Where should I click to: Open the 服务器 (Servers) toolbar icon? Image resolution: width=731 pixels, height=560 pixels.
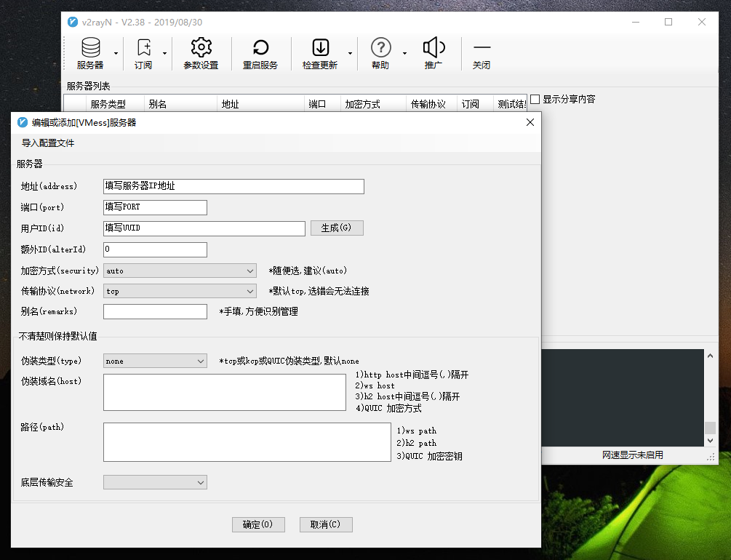point(90,53)
